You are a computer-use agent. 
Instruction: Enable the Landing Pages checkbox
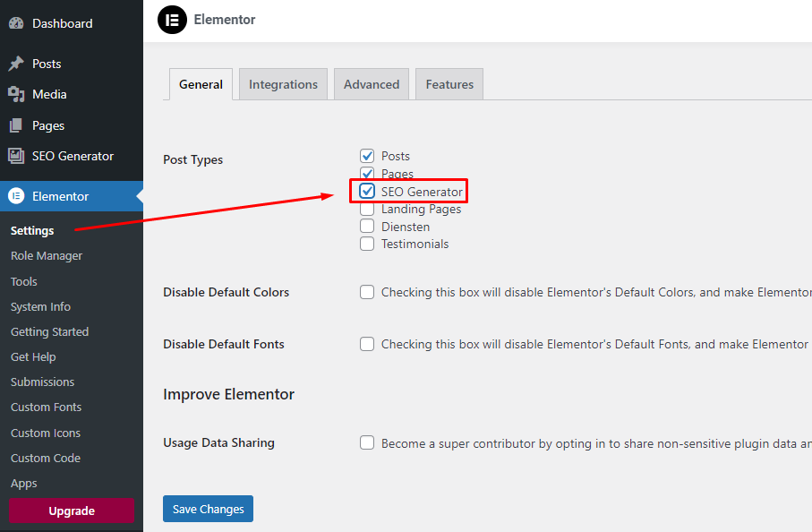pos(367,209)
